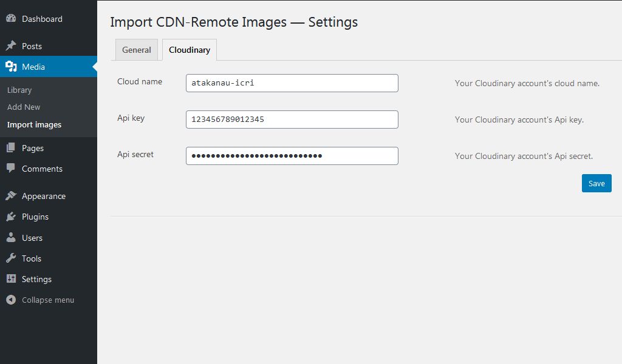Click the Media camera icon
The width and height of the screenshot is (622, 364).
pos(11,67)
